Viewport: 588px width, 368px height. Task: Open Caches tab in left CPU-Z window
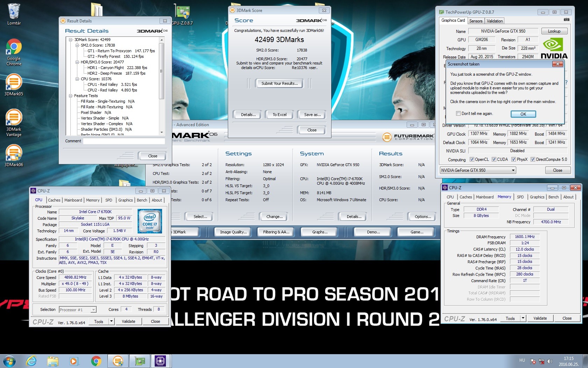click(54, 200)
